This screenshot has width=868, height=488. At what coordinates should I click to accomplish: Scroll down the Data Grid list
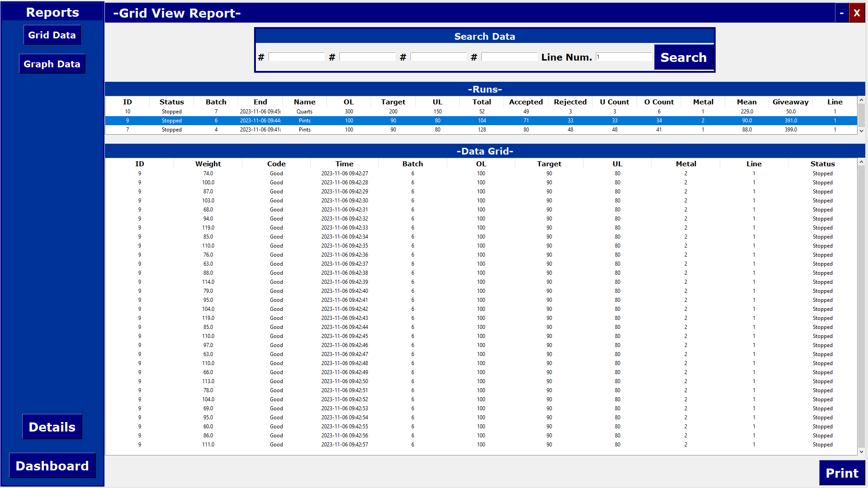(x=861, y=452)
